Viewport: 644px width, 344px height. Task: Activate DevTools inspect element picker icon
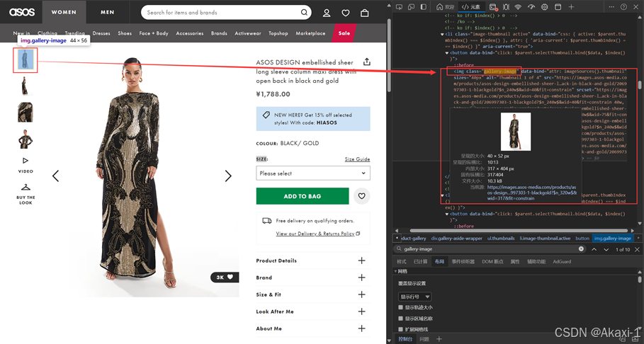click(399, 7)
